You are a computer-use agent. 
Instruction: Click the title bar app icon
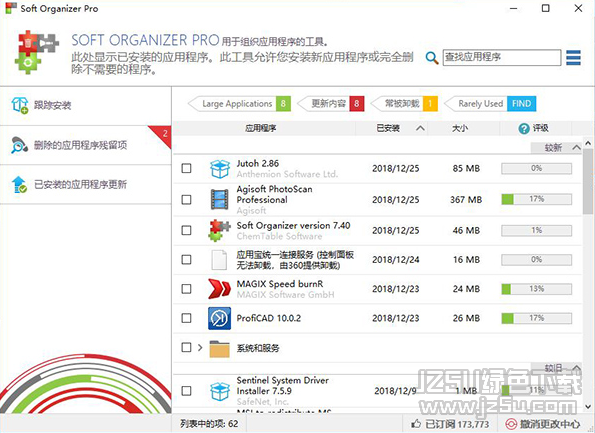pyautogui.click(x=11, y=8)
